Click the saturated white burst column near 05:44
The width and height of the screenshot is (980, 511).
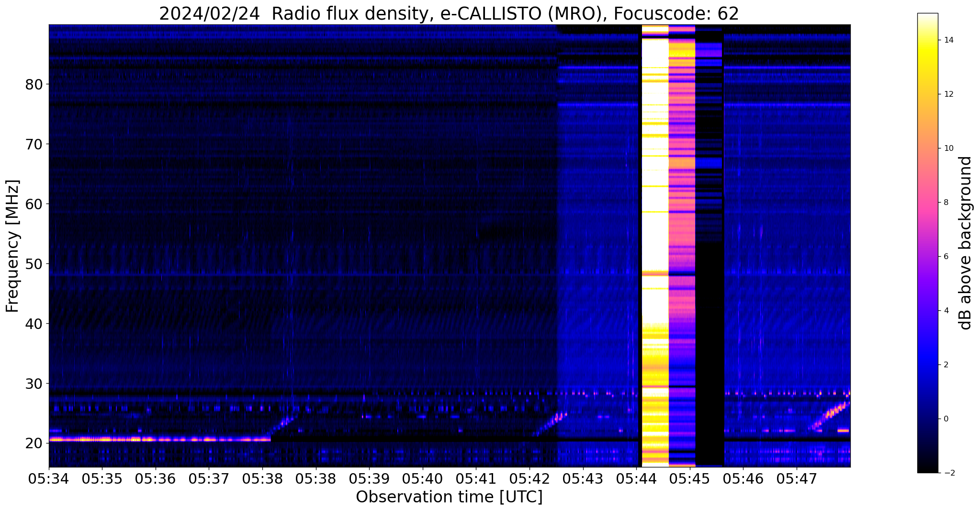pos(655,246)
